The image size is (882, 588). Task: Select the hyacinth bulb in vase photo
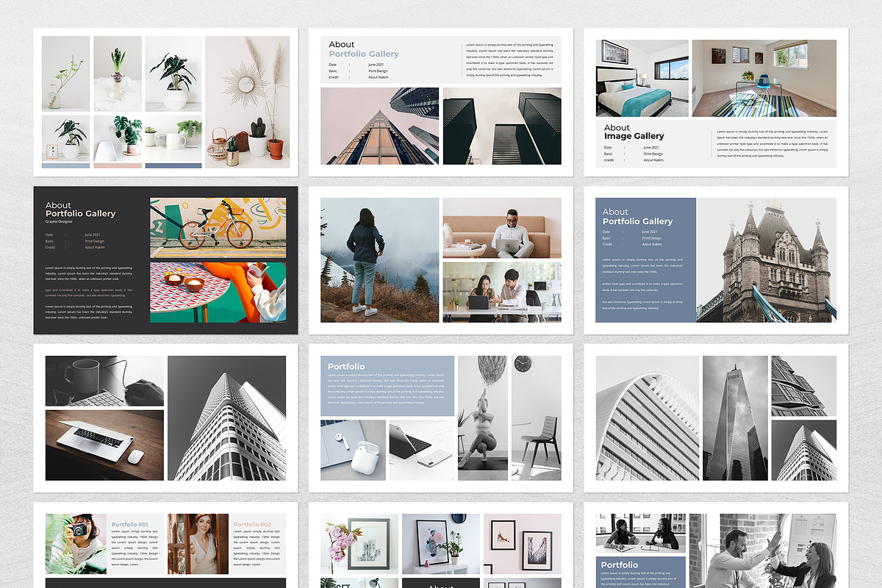(118, 73)
